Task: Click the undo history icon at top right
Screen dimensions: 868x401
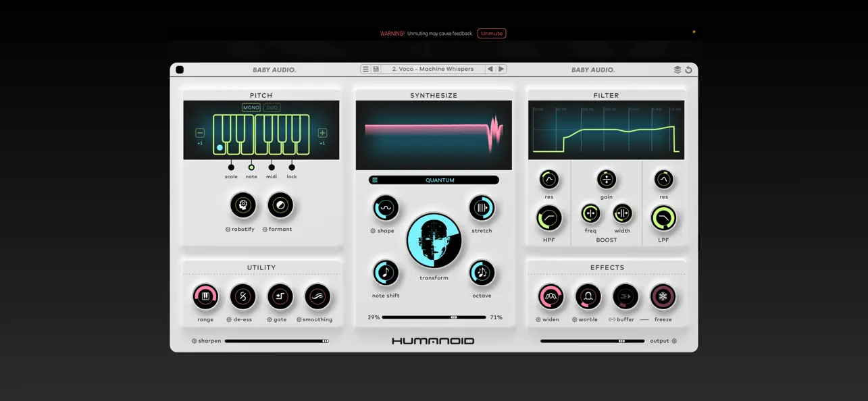Action: [x=688, y=69]
